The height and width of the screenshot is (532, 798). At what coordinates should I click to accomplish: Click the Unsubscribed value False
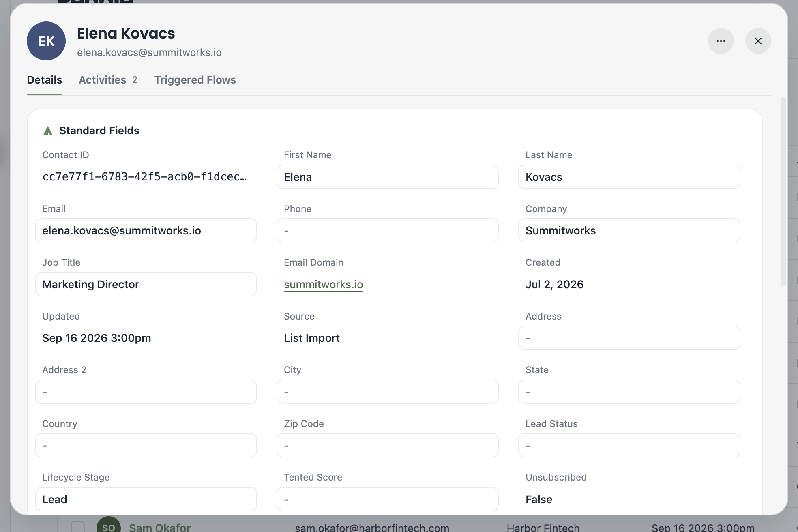pos(538,500)
